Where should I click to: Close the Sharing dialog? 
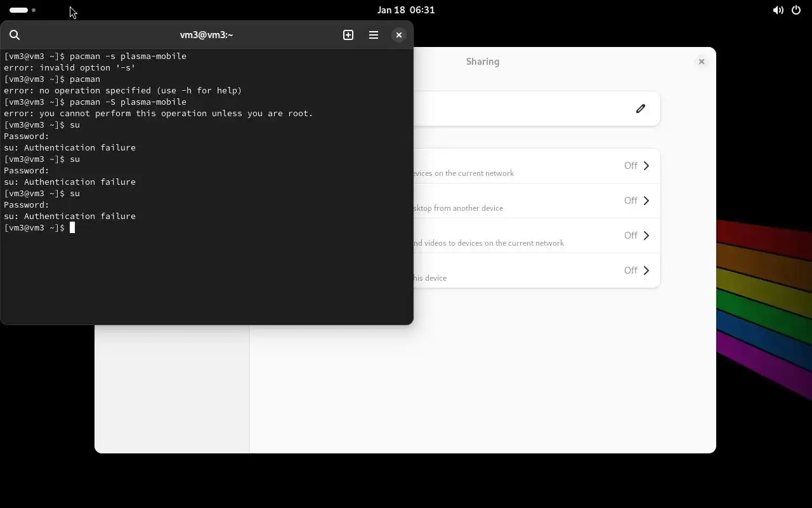coord(701,62)
